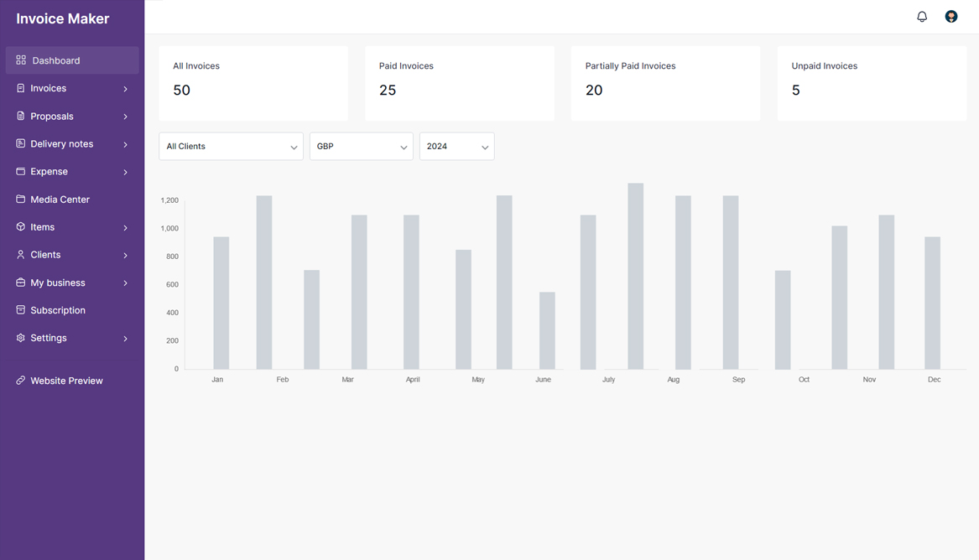
Task: Expand the My business chevron
Action: pos(126,283)
